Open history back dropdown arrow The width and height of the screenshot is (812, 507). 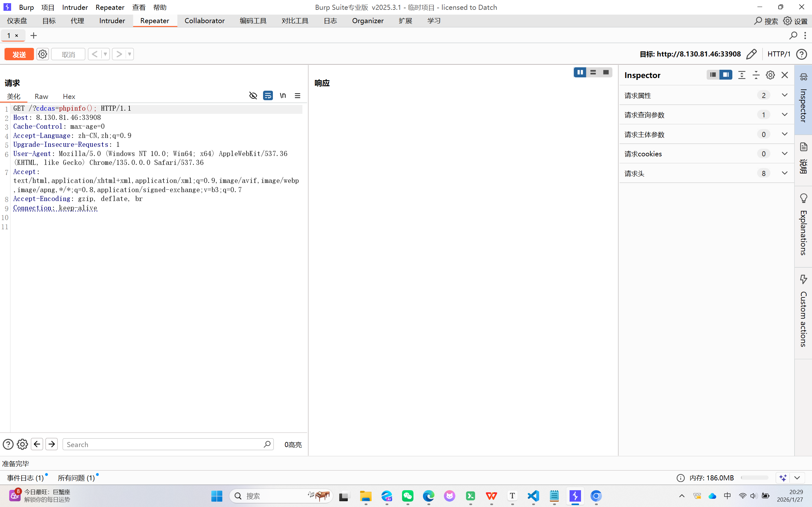[x=105, y=54]
